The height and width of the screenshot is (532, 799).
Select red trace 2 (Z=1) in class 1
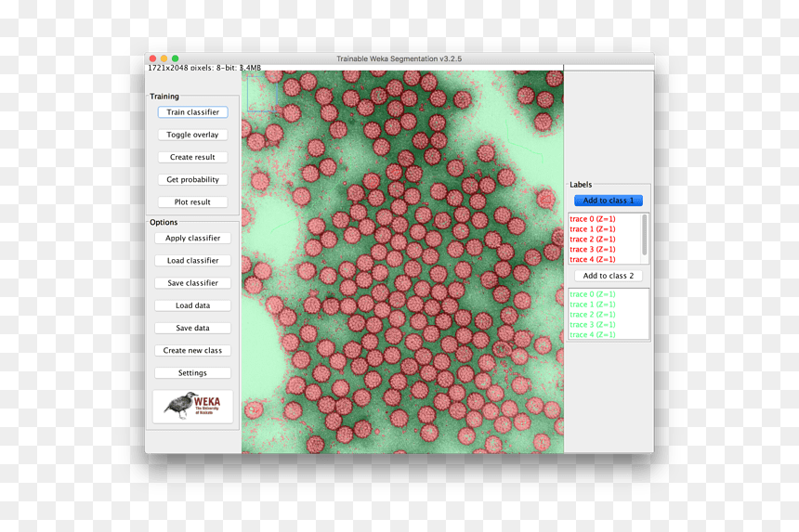tap(593, 240)
